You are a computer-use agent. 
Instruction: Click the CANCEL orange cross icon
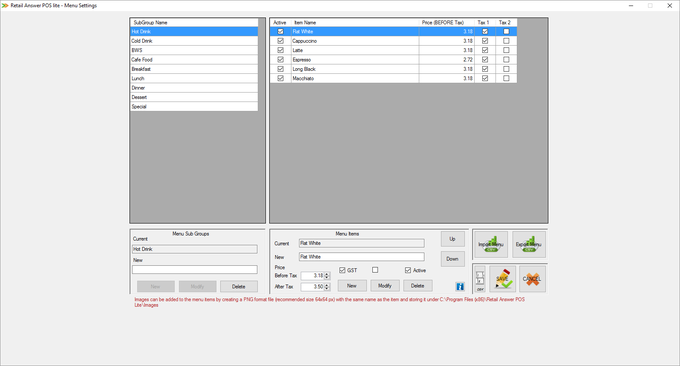point(532,279)
